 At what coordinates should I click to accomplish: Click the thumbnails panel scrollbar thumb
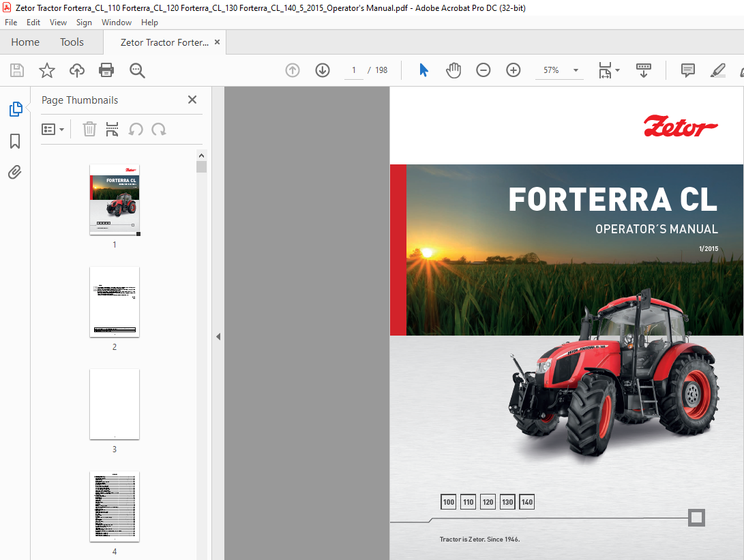tap(201, 167)
